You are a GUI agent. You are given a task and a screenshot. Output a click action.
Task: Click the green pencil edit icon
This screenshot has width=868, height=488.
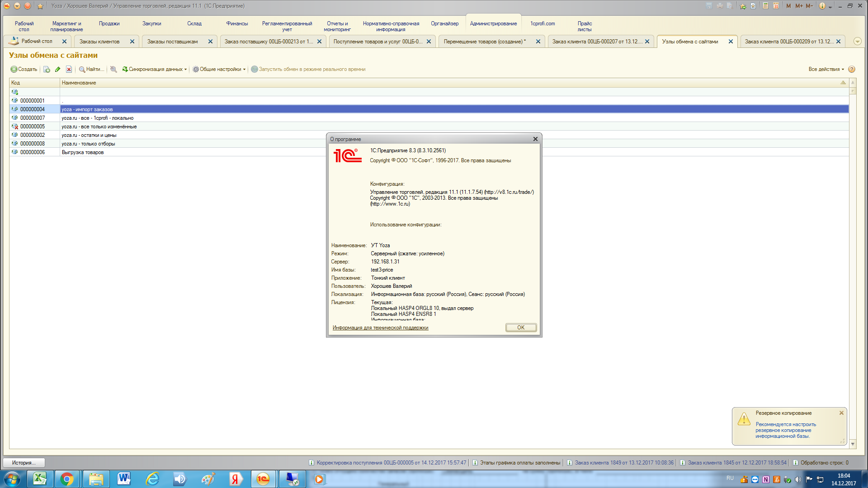click(57, 69)
